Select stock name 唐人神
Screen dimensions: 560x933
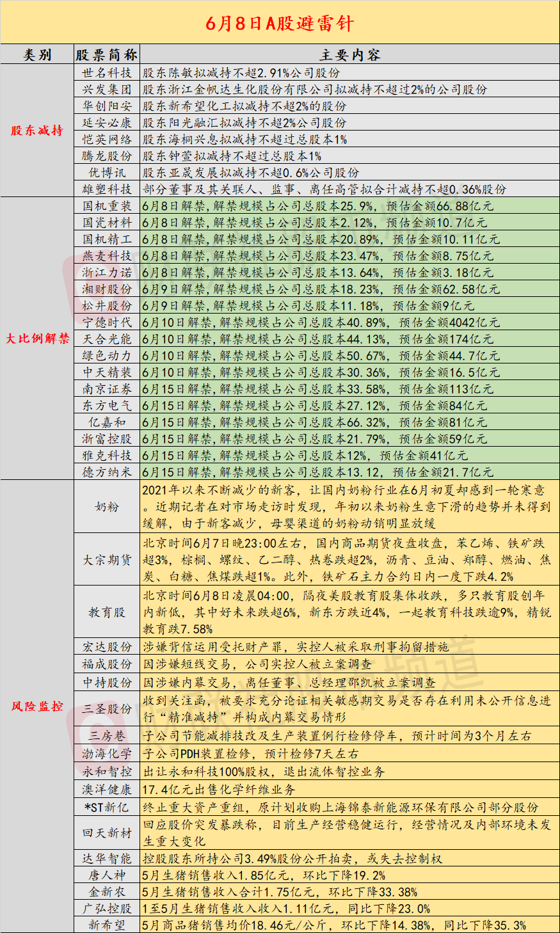click(107, 875)
